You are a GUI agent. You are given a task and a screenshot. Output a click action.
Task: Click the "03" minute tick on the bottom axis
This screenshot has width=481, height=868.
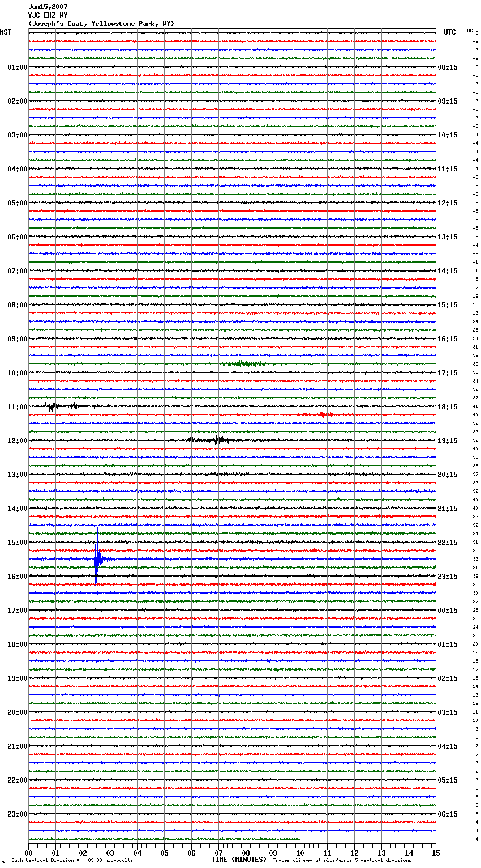[110, 853]
